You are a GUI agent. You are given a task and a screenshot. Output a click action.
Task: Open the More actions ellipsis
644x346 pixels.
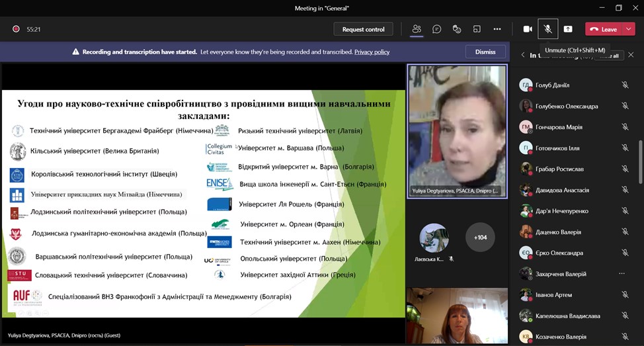[497, 29]
